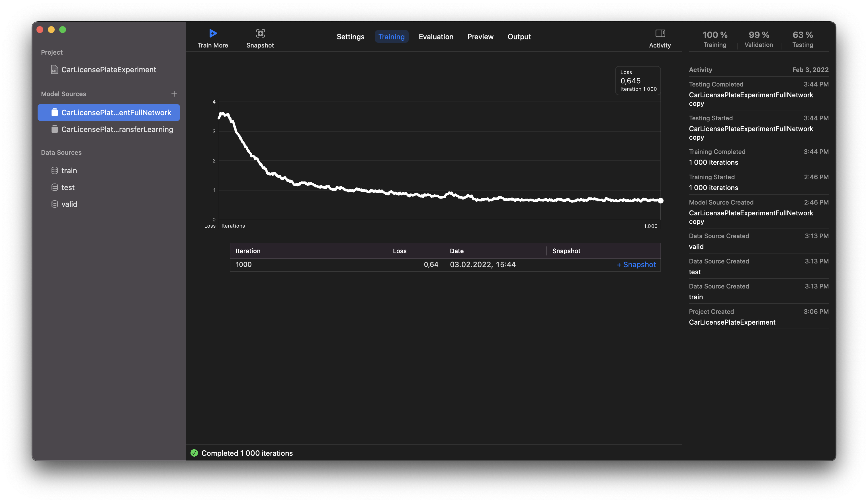Go to the Output tab
The width and height of the screenshot is (868, 503).
(519, 36)
